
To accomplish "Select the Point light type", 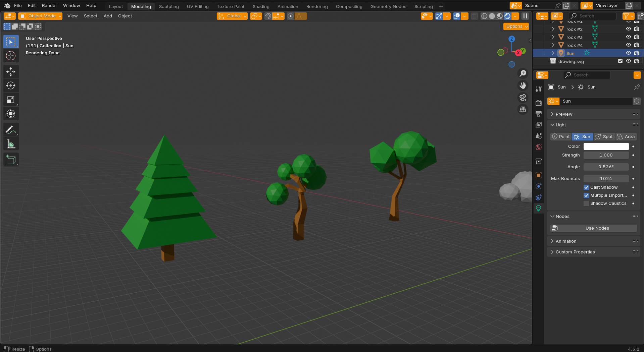I will 561,137.
